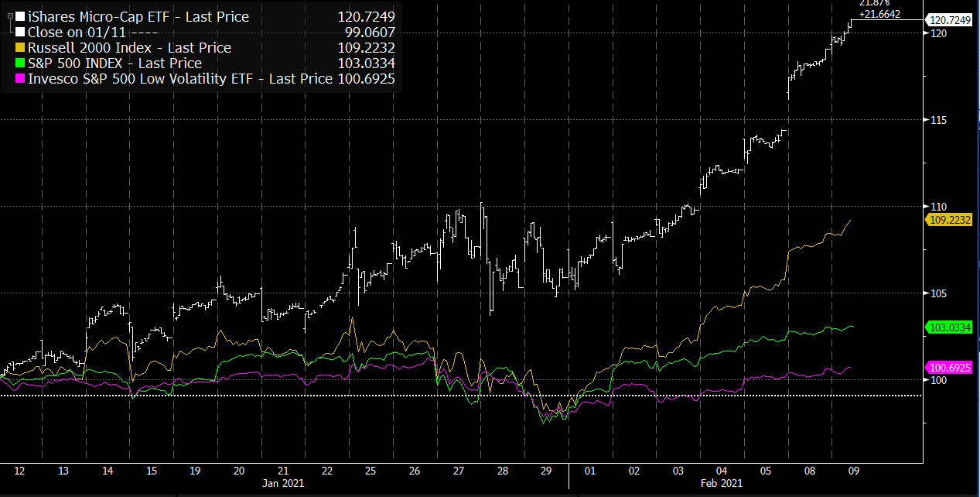Select the iShares Micro-Cap ETF - Last Price legend label

[x=138, y=16]
